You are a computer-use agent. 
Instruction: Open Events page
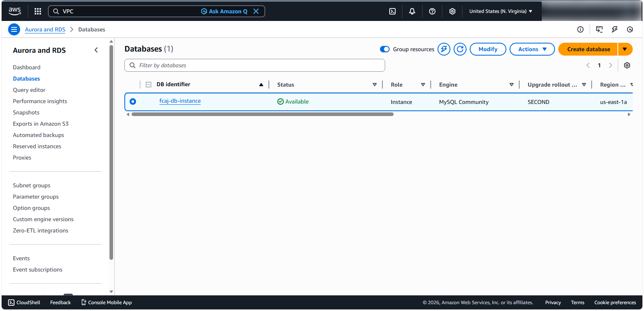tap(21, 258)
